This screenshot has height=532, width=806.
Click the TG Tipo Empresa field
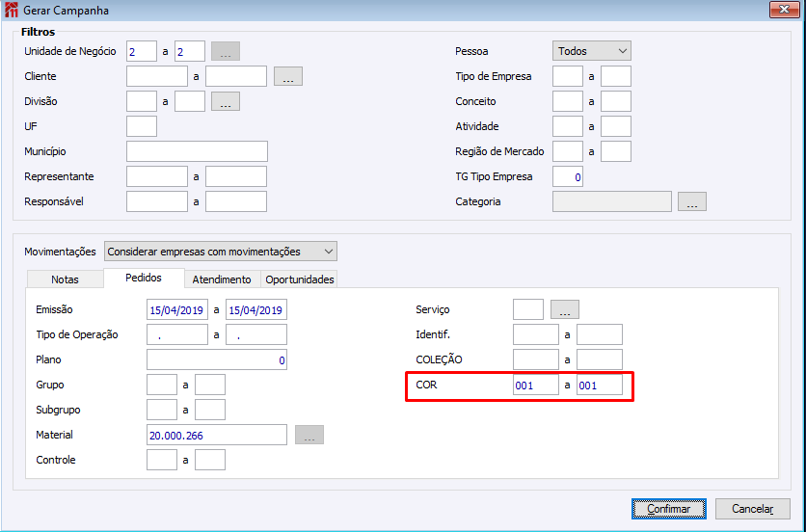tap(568, 176)
